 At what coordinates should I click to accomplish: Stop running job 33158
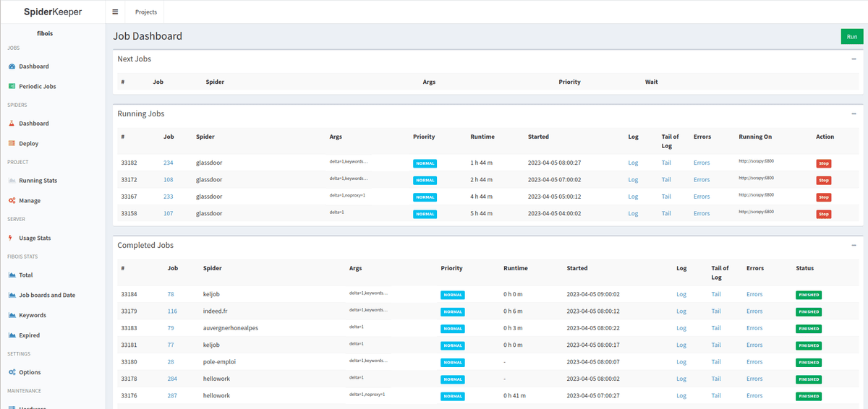click(x=824, y=214)
